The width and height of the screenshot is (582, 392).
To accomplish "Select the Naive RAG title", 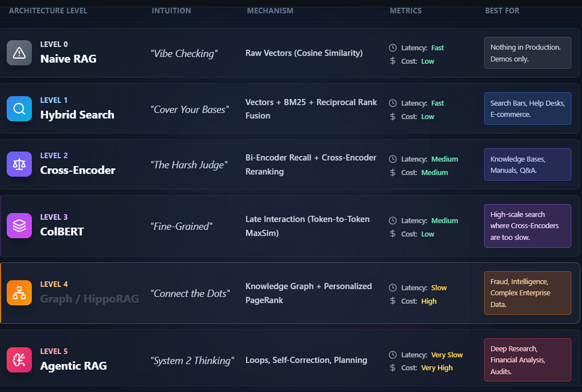I will [x=68, y=59].
